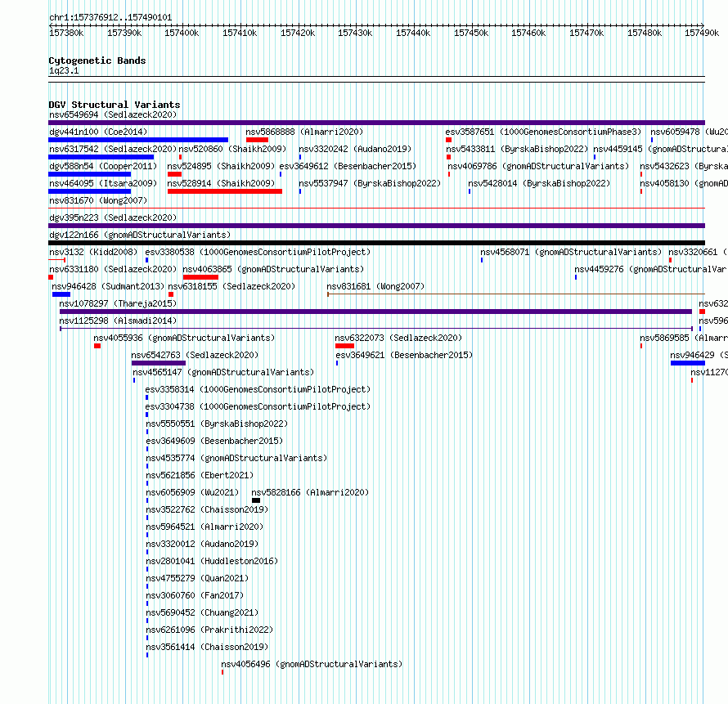
Task: Select nsv4535774 (gnomADStructuralVariants) label
Action: click(x=236, y=458)
